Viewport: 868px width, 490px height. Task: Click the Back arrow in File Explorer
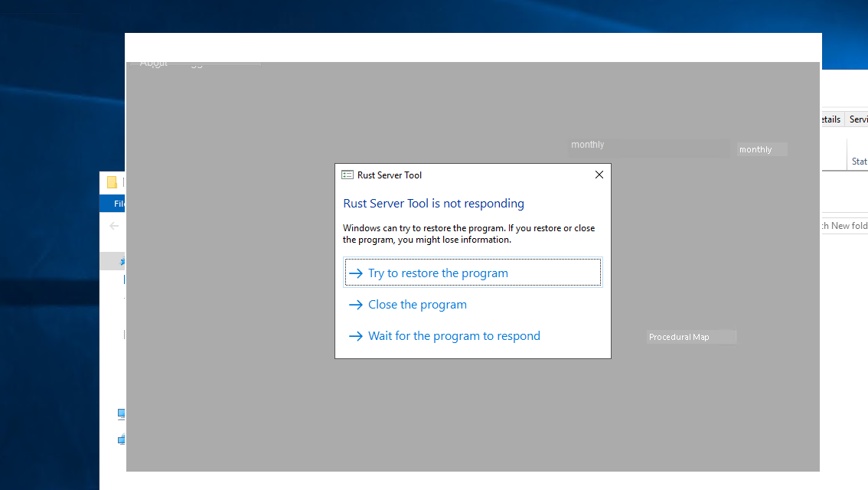coord(114,226)
